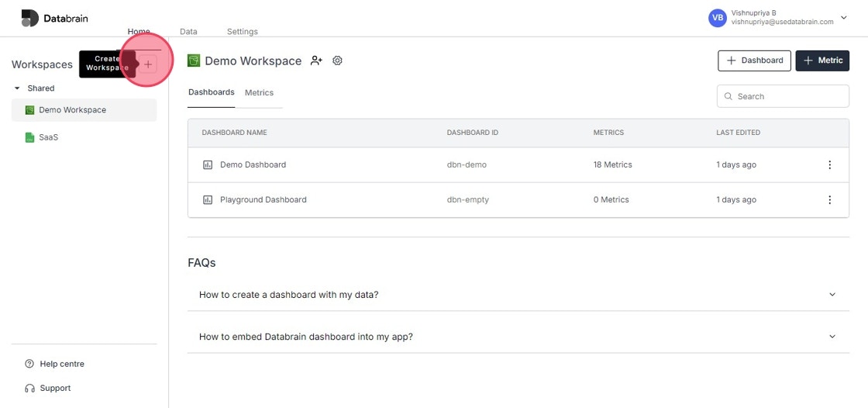Click the Databrain logo icon

pos(30,19)
